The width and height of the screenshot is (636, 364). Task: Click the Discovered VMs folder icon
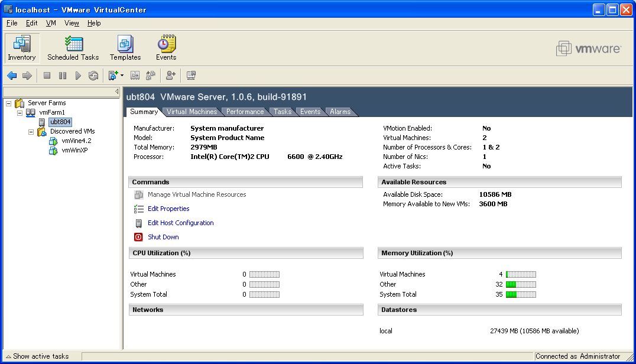pyautogui.click(x=42, y=131)
